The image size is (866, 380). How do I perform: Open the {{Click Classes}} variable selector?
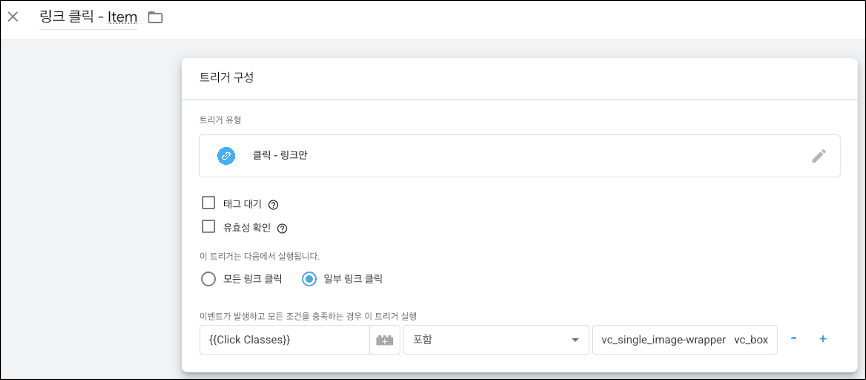click(284, 340)
